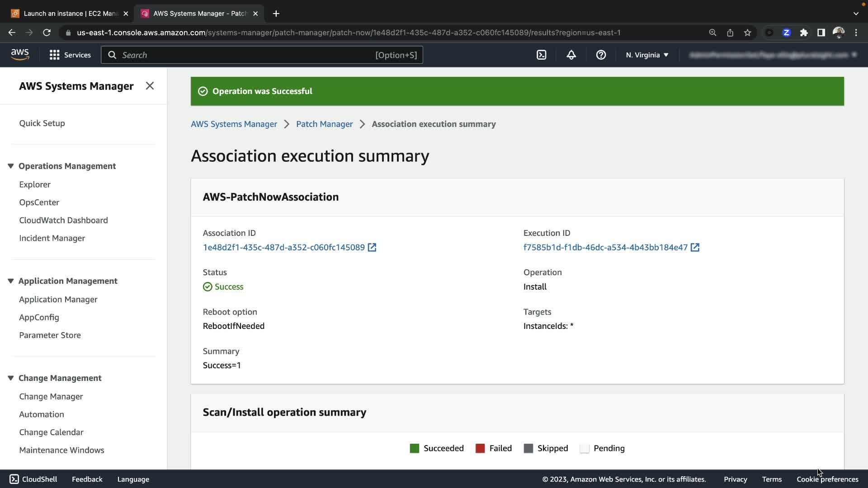This screenshot has height=488, width=868.
Task: Open the help question mark icon
Action: coord(601,55)
